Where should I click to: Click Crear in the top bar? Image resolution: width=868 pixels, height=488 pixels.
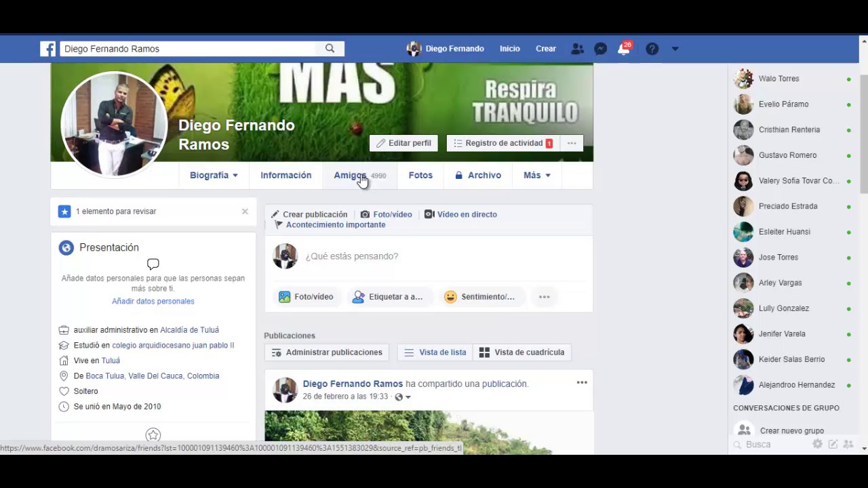tap(546, 49)
